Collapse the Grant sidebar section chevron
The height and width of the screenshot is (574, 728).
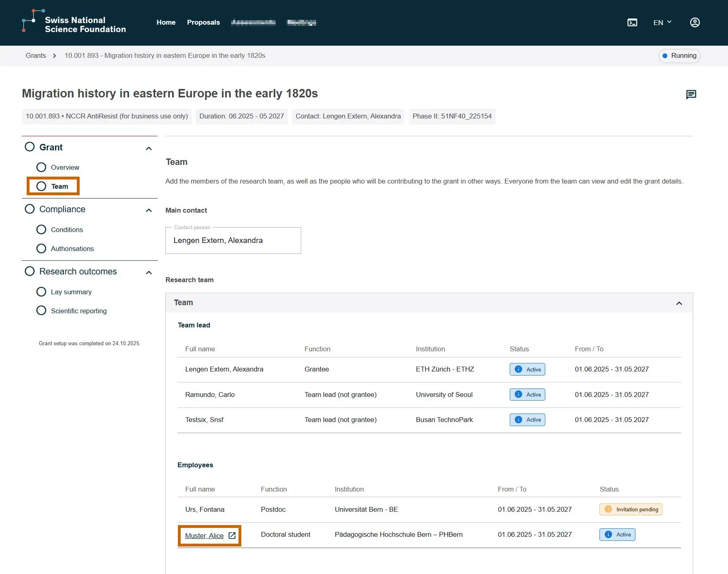(149, 148)
